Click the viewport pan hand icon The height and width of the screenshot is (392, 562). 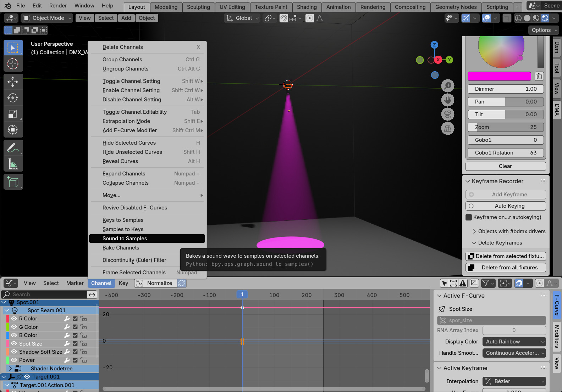448,100
